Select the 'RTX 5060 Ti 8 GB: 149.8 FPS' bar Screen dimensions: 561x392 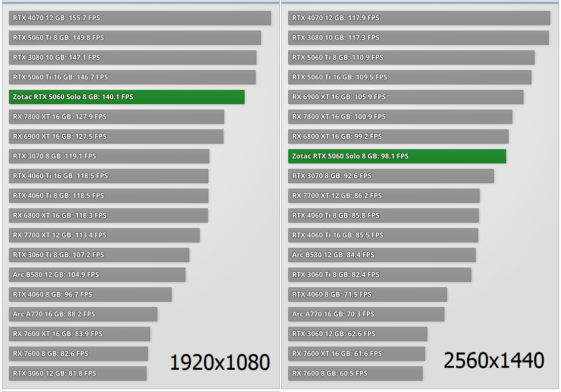[135, 38]
